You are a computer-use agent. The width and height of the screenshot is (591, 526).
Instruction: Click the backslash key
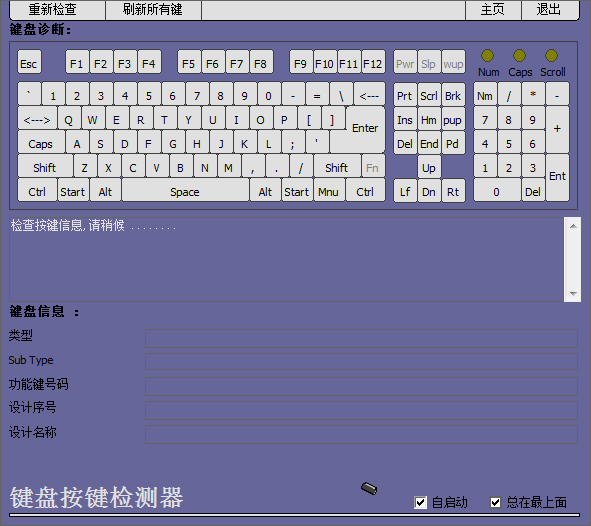tap(341, 94)
